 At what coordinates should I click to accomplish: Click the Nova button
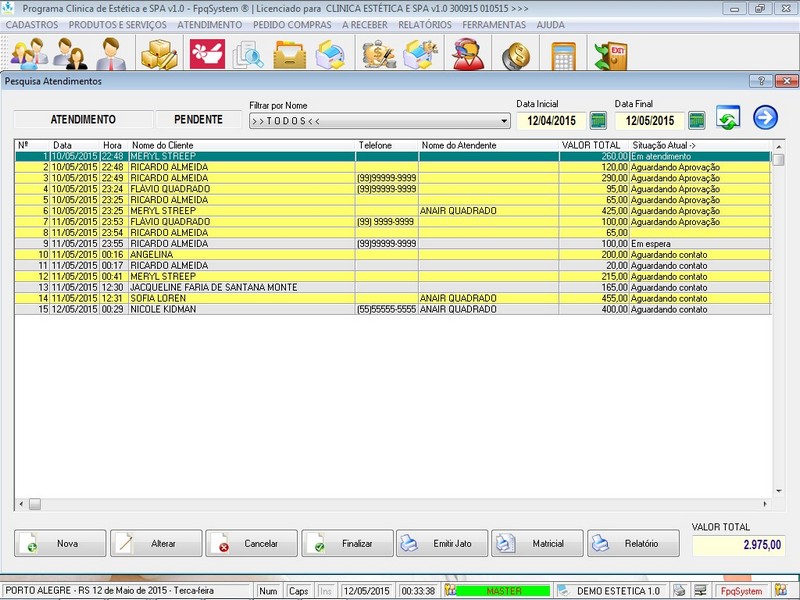pyautogui.click(x=60, y=544)
